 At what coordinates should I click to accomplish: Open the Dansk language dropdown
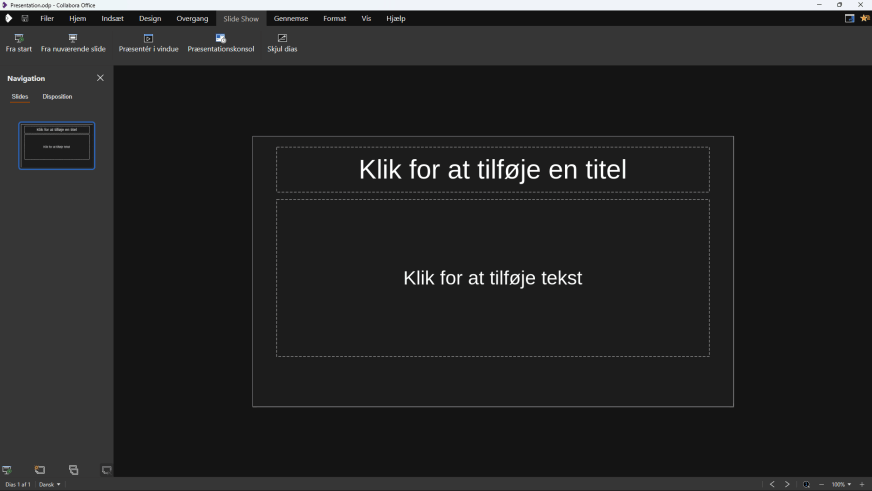(49, 484)
